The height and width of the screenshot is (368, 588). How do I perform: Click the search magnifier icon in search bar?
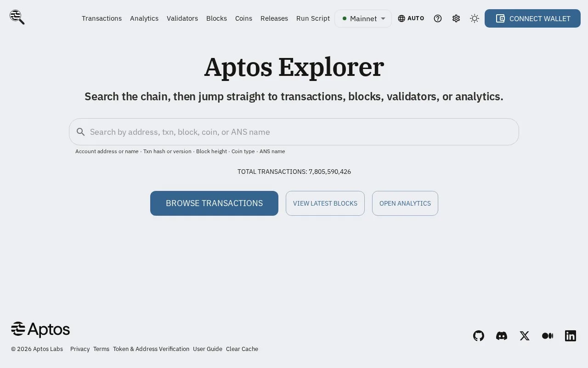81,132
